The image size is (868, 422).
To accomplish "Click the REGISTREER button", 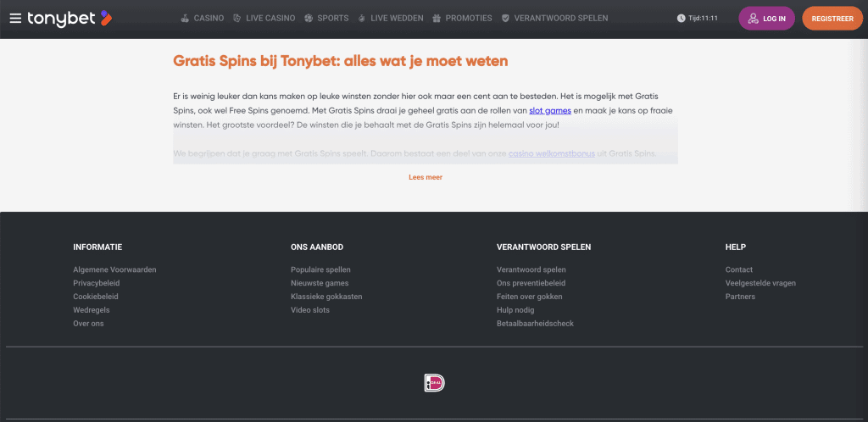I will (832, 19).
